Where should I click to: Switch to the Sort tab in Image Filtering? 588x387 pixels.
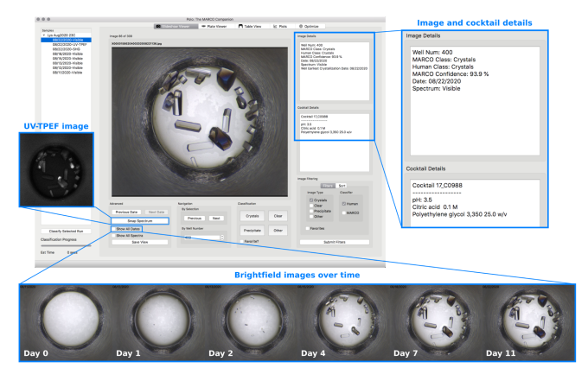[x=342, y=185]
